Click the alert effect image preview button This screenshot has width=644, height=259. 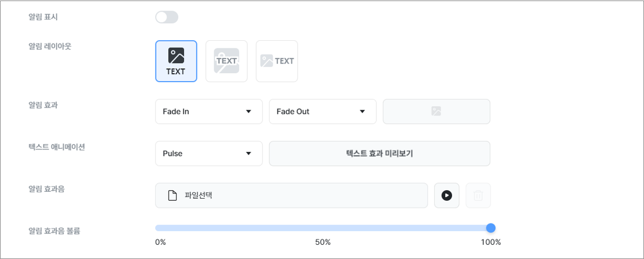click(x=436, y=111)
